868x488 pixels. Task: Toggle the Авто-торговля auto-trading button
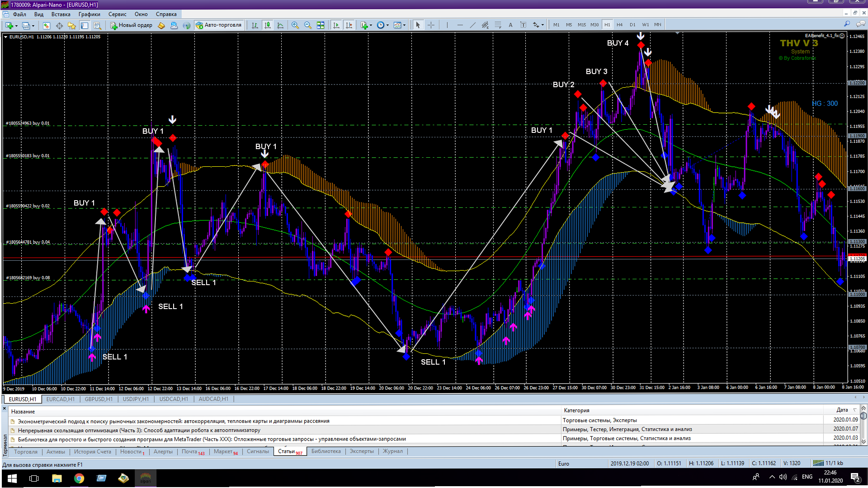pyautogui.click(x=219, y=25)
